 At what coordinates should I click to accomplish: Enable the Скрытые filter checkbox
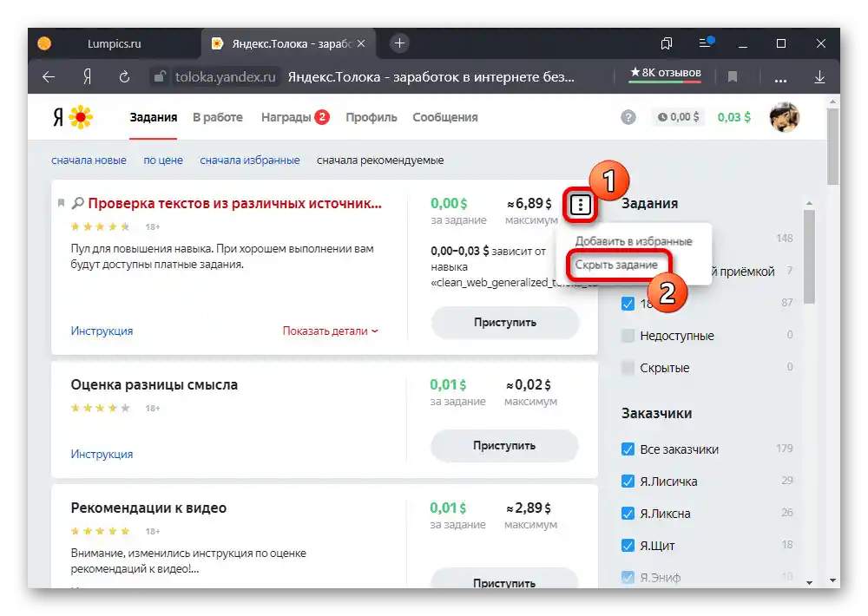tap(628, 368)
